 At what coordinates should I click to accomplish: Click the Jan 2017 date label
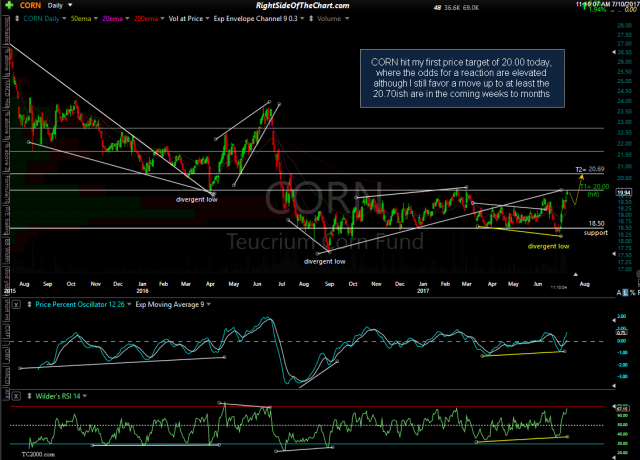tap(423, 287)
